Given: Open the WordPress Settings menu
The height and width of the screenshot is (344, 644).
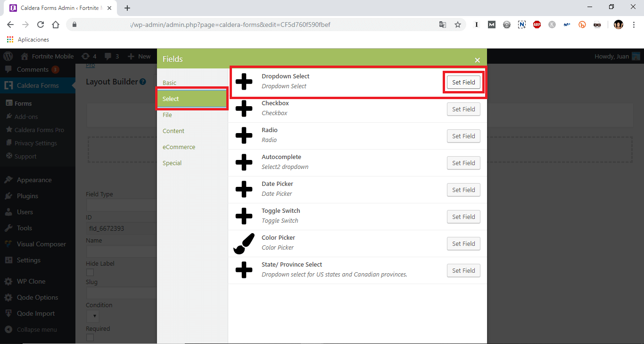Looking at the screenshot, I should [38, 260].
